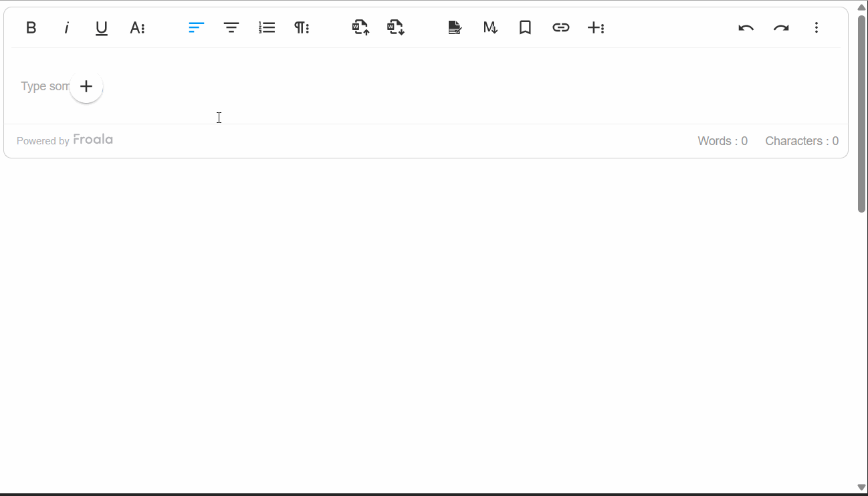
Task: Open the track changes tool
Action: coord(455,28)
